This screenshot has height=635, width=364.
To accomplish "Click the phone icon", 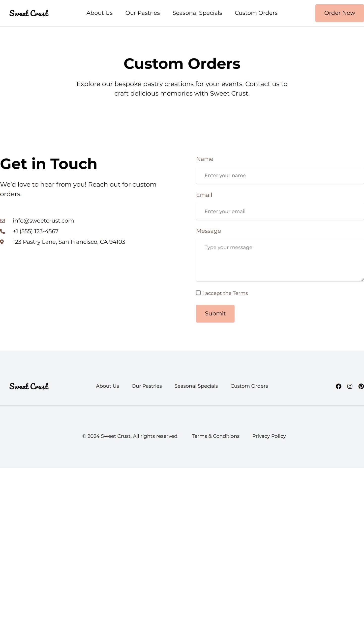I will pos(2,231).
